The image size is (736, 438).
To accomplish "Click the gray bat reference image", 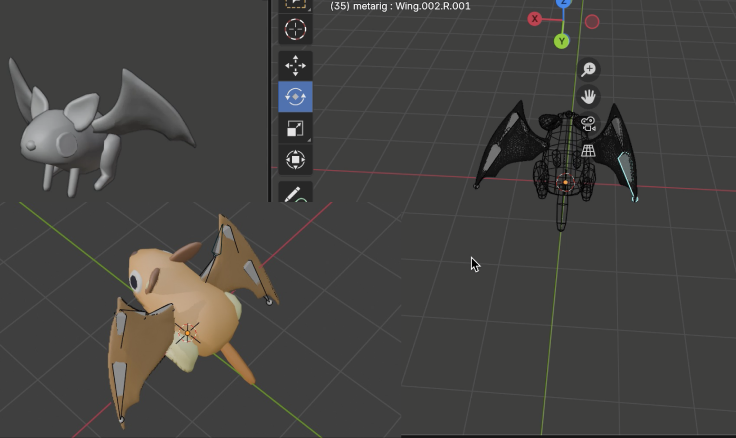I will pos(101,127).
